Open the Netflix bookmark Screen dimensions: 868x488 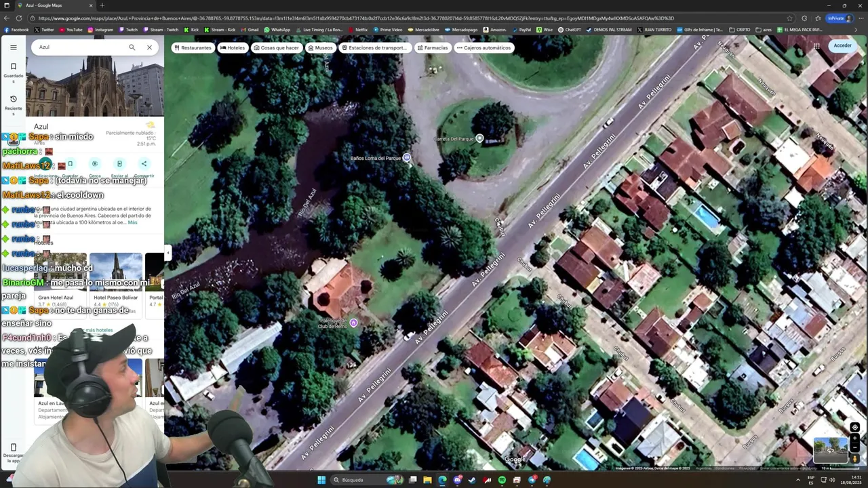[357, 30]
